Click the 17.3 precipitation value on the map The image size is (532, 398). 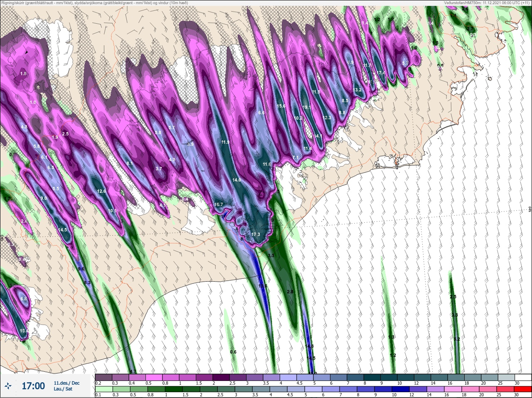point(256,234)
